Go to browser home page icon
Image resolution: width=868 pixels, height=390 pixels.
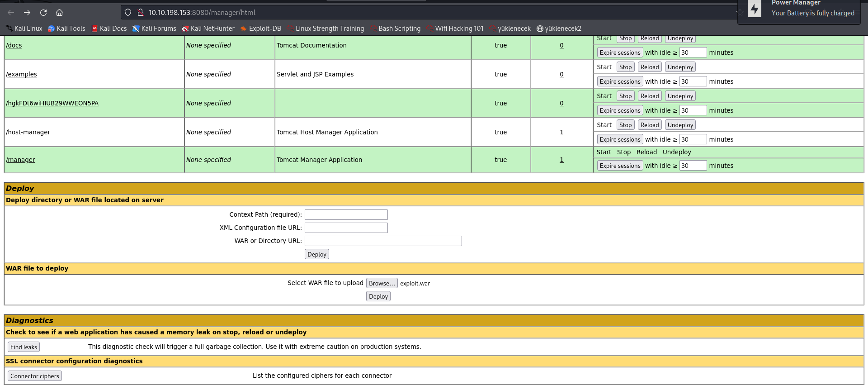[x=59, y=13]
